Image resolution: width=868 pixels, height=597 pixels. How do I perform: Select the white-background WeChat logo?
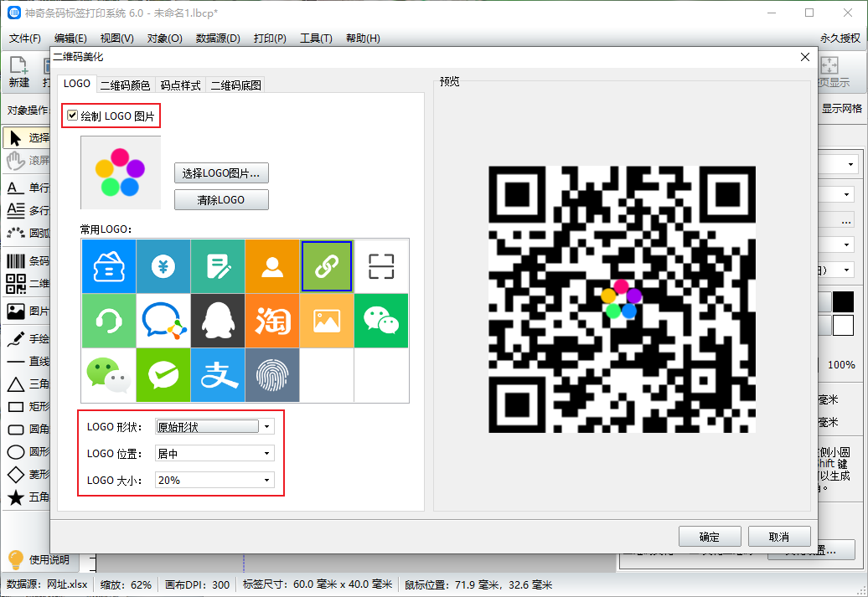click(109, 375)
